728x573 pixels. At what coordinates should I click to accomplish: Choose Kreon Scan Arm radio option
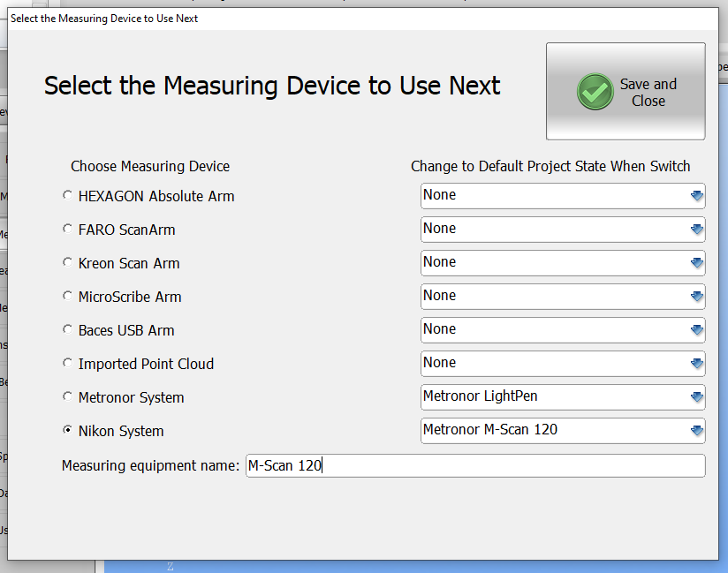[x=68, y=262]
